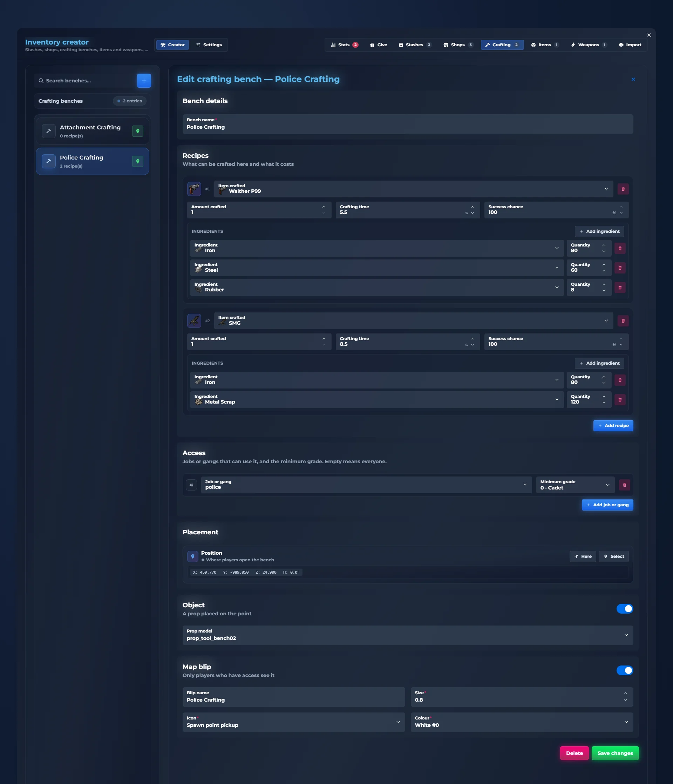
Task: Close the Inventory creator window
Action: [649, 35]
